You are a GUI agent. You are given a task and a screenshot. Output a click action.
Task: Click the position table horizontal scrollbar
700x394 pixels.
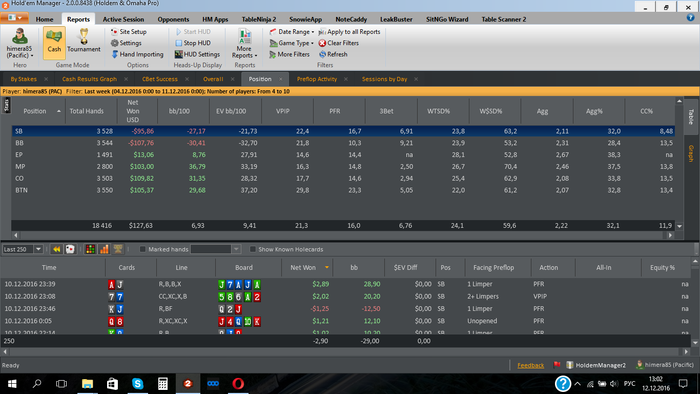click(x=342, y=235)
